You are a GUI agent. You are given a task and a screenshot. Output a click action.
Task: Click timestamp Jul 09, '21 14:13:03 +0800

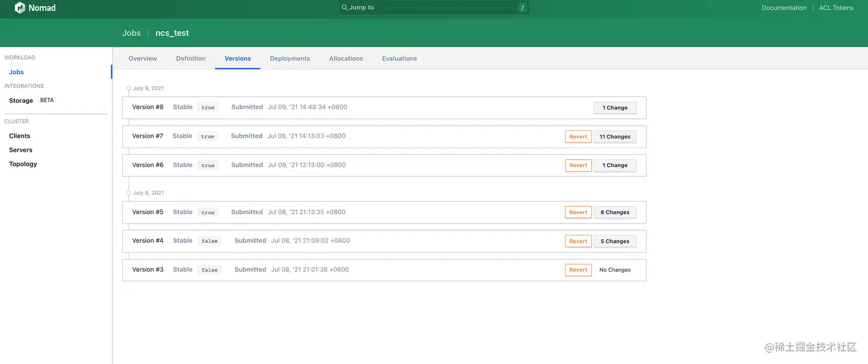pos(307,136)
